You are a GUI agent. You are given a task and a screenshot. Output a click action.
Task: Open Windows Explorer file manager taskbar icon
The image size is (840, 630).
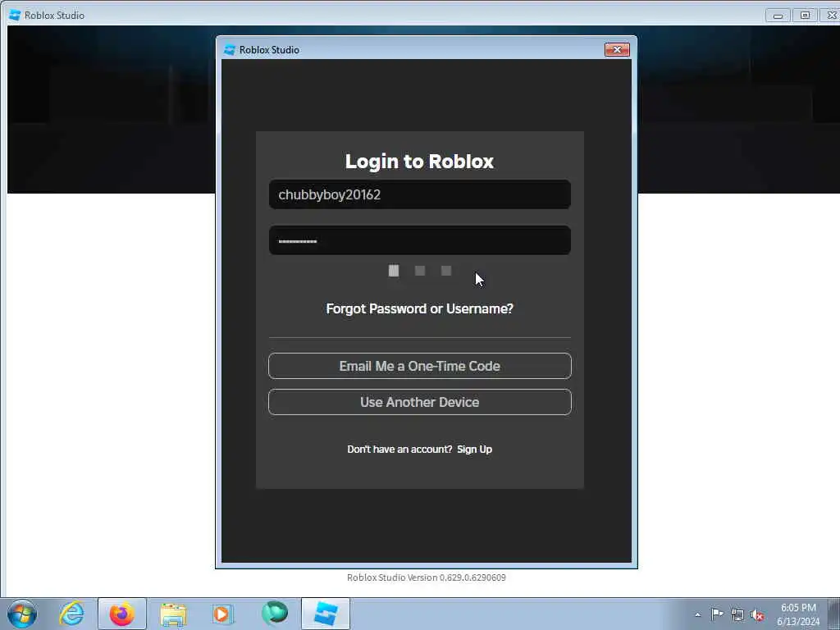point(173,614)
